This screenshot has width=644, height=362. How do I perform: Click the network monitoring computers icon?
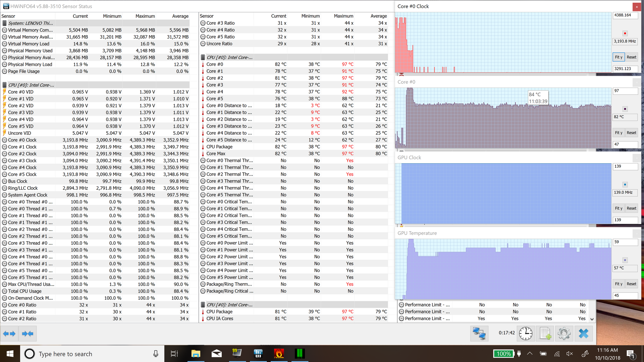pos(479,334)
